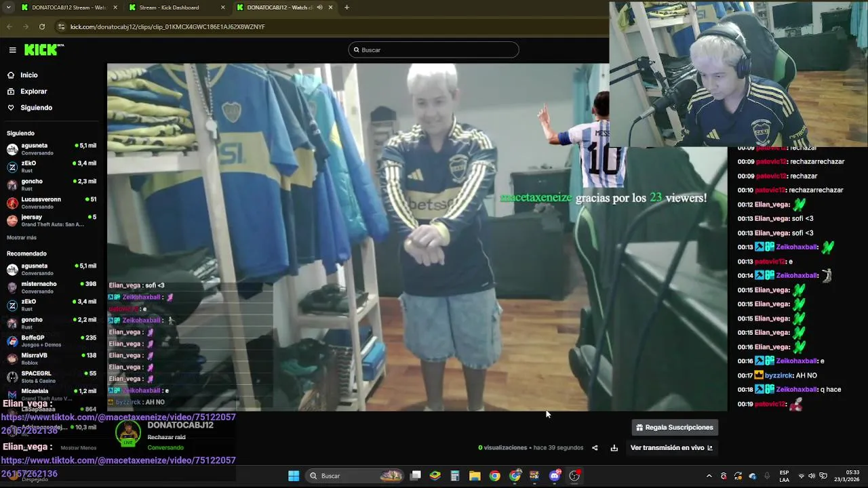Screen dimensions: 868x488
Task: Open Task View on the taskbar
Action: (416, 476)
